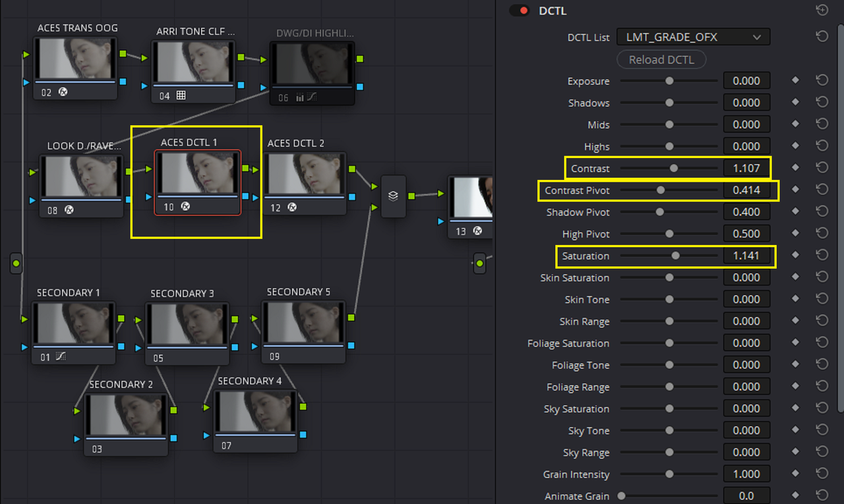Reset the Saturation parameter
Viewport: 844px width, 504px height.
(x=822, y=255)
